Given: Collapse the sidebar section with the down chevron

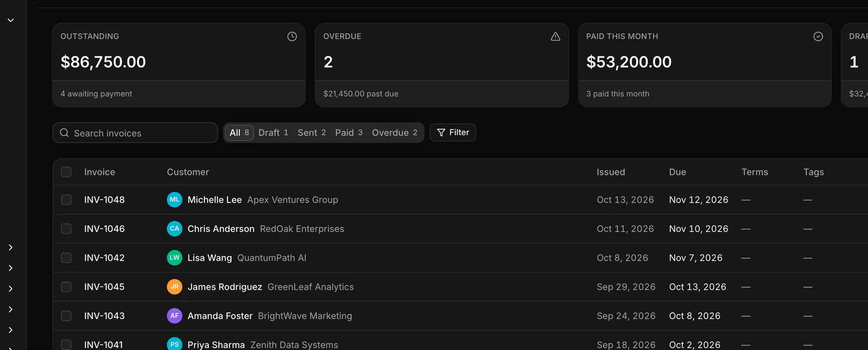Looking at the screenshot, I should [11, 20].
